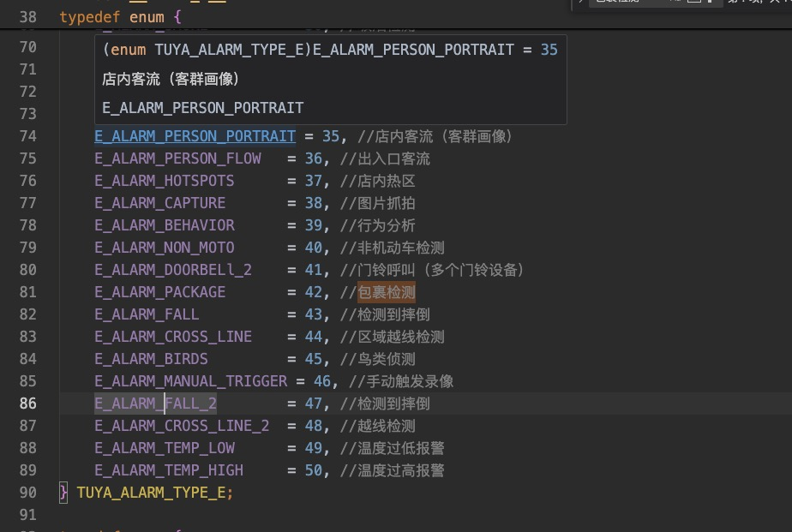Place cursor on E_ALARM_DOORBELL_2
Viewport: 792px width, 532px height.
point(173,270)
